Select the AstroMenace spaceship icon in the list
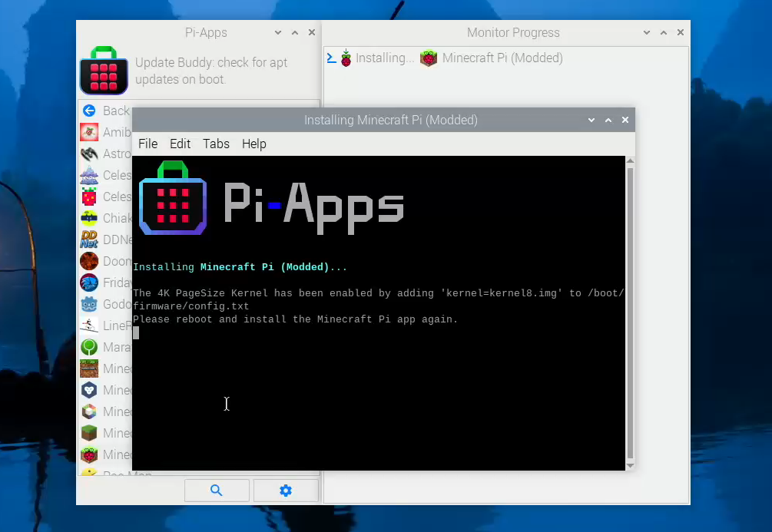The image size is (772, 532). click(x=89, y=154)
